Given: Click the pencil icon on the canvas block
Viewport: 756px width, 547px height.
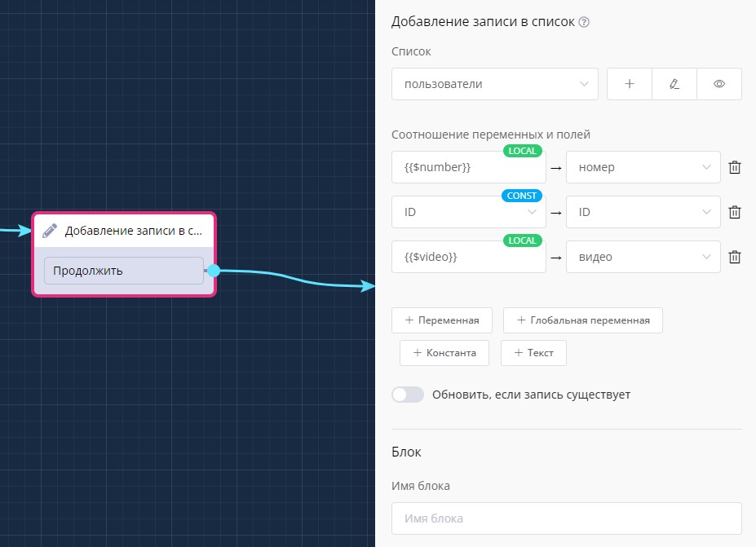Looking at the screenshot, I should pos(50,231).
